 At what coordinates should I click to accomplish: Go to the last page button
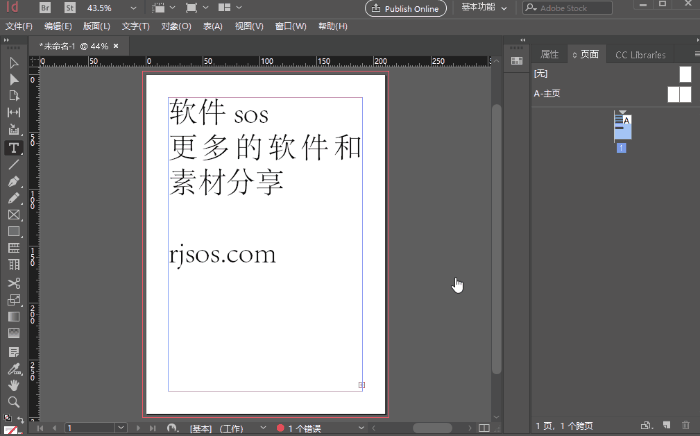(x=153, y=428)
